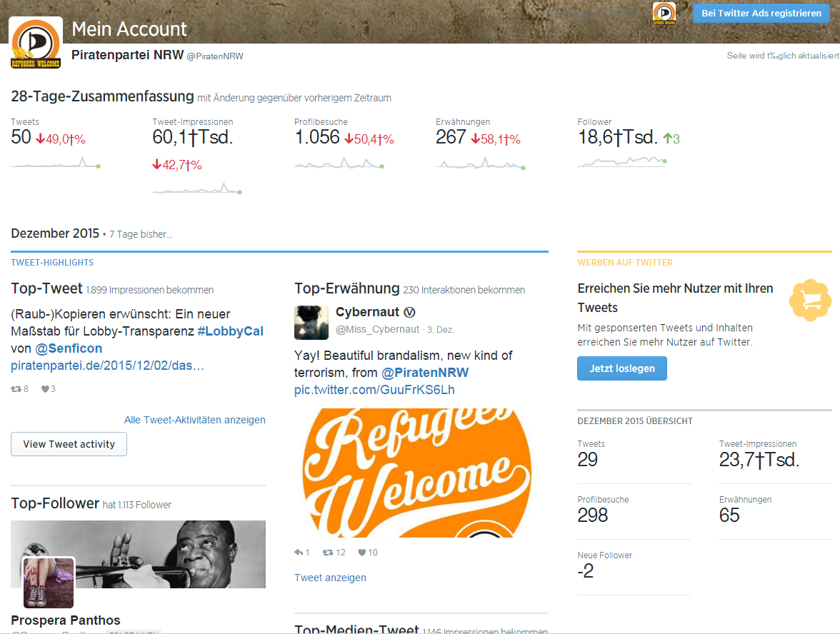Screen dimensions: 840x634
Task: Click the 1.056 Profilbesuche value
Action: tap(317, 137)
